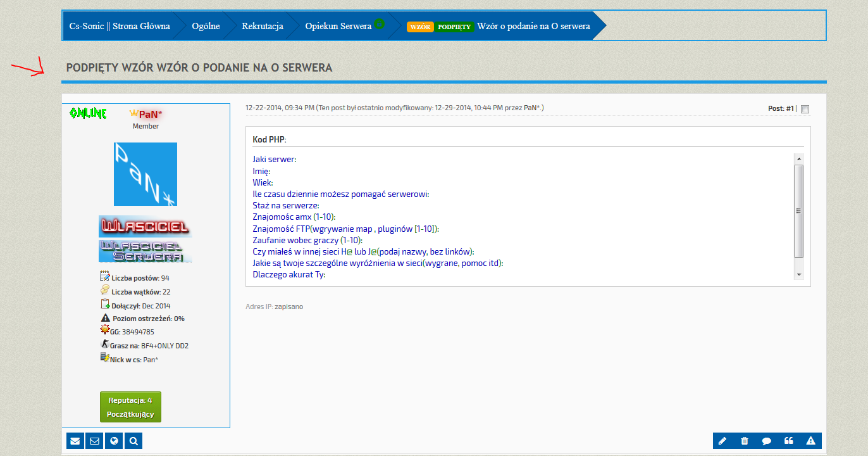Click the quote marks icon
The image size is (868, 456).
tap(789, 441)
